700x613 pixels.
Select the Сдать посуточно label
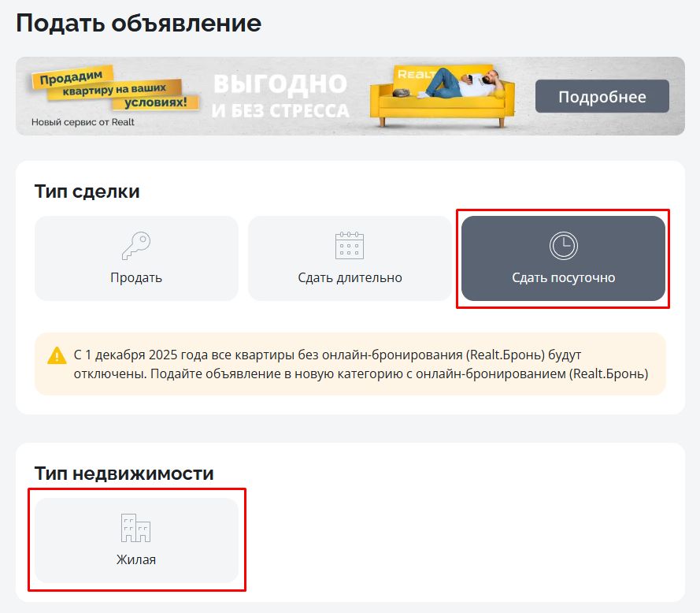tap(563, 277)
